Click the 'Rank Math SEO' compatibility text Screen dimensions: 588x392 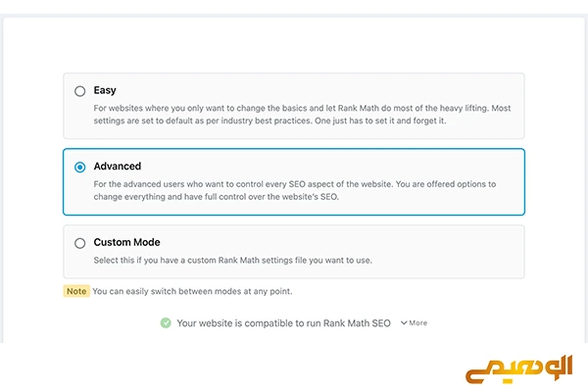point(357,323)
